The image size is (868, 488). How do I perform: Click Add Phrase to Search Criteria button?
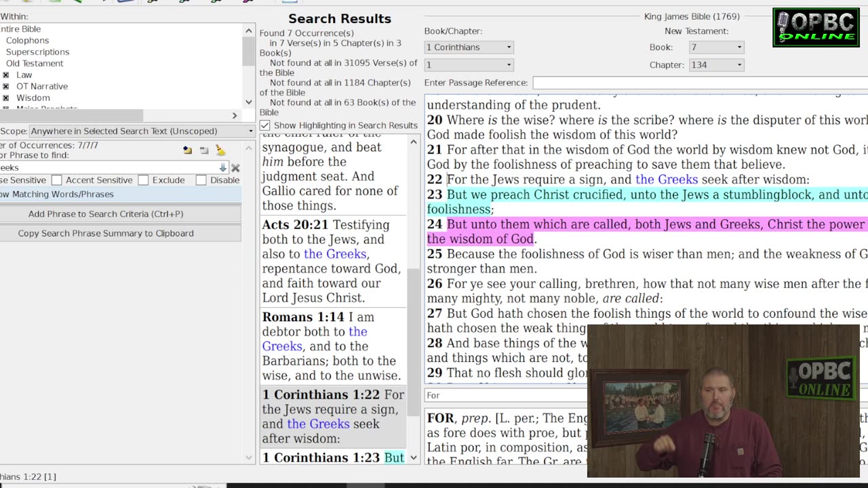[x=120, y=213]
